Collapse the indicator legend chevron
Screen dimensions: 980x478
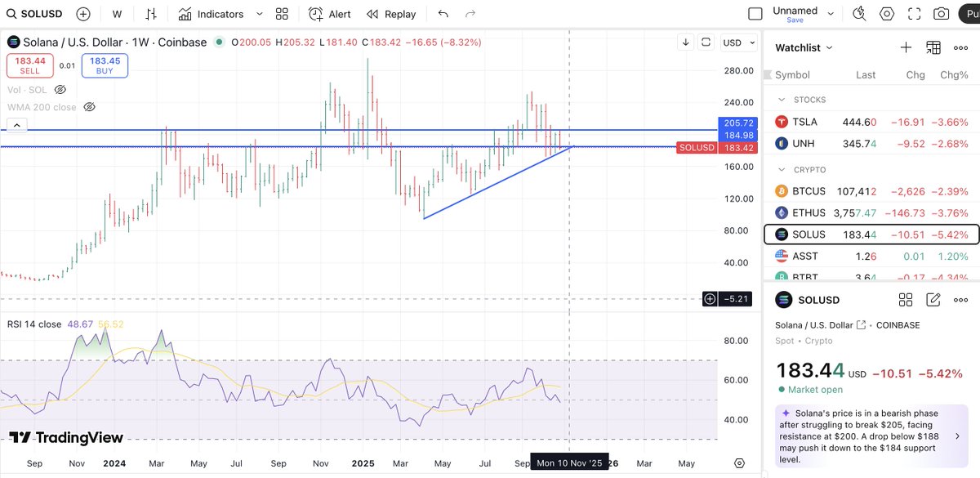pyautogui.click(x=18, y=126)
